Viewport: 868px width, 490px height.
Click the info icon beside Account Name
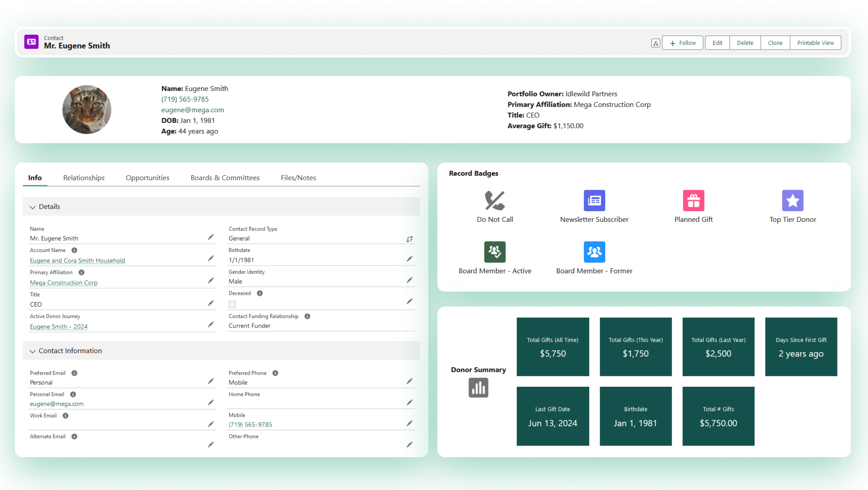74,250
